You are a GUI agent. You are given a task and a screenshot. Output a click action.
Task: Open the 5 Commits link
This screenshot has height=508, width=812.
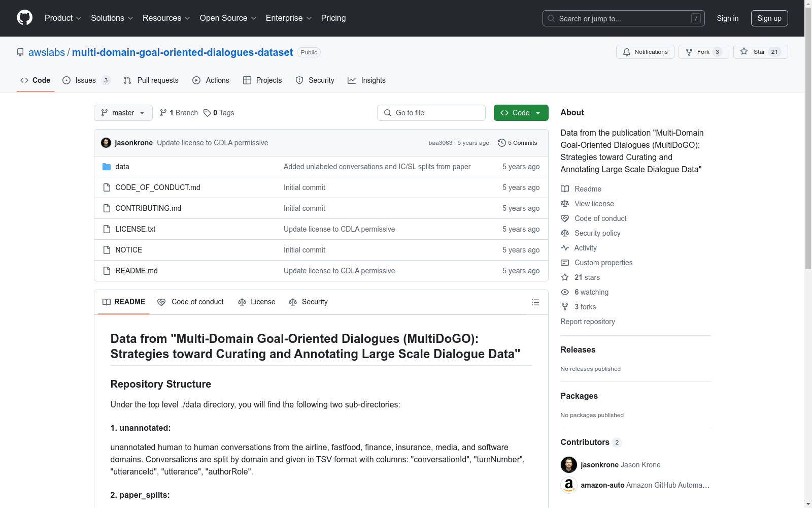518,143
